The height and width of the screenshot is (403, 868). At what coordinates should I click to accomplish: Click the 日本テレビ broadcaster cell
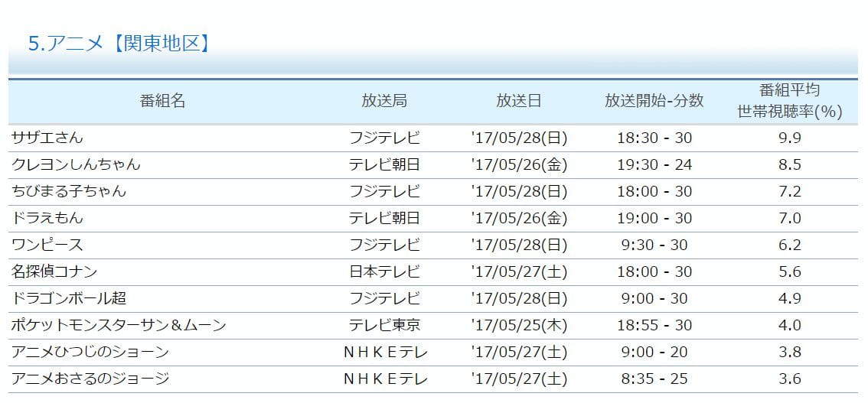(385, 271)
